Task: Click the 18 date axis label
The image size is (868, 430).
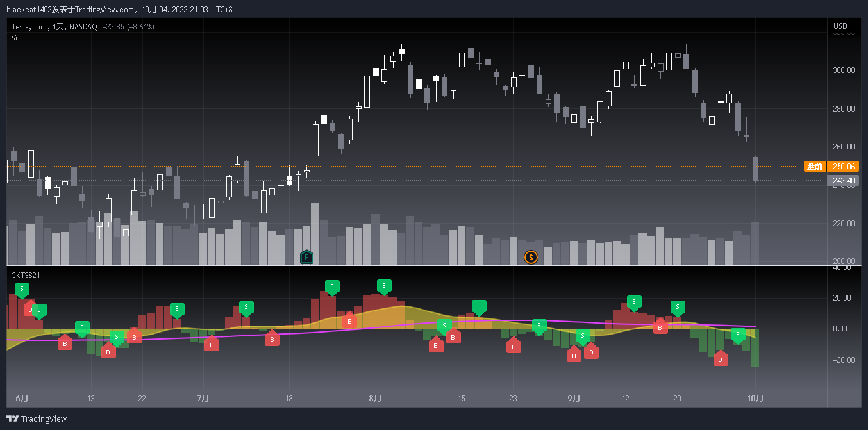Action: tap(289, 399)
